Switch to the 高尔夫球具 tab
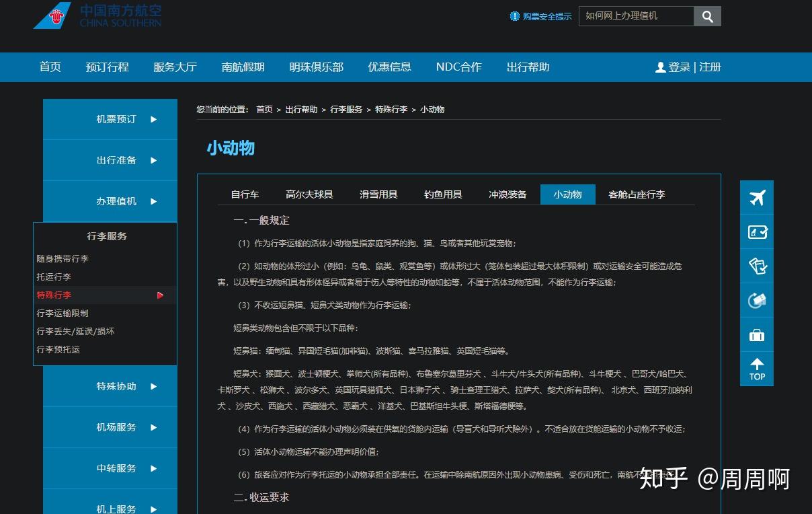This screenshot has height=514, width=812. tap(309, 194)
